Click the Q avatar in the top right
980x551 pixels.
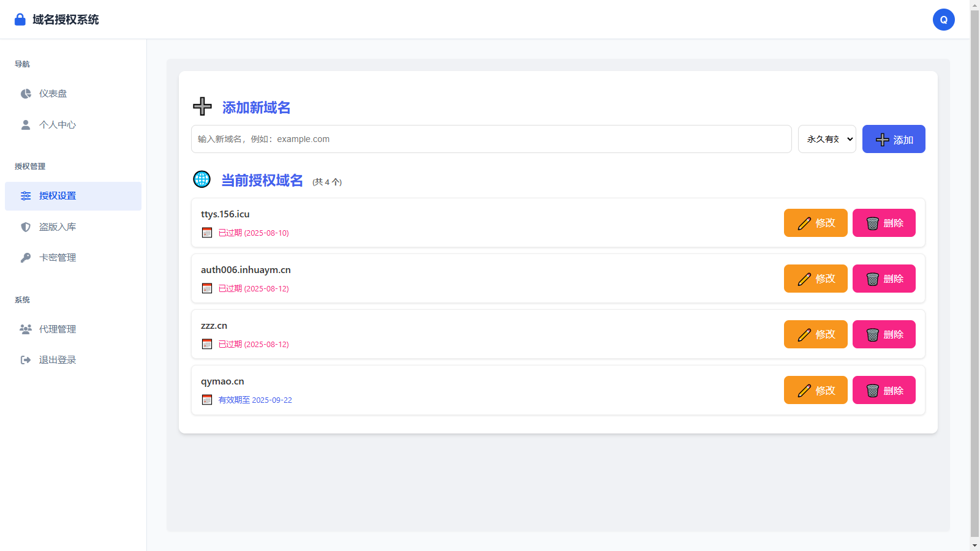944,20
